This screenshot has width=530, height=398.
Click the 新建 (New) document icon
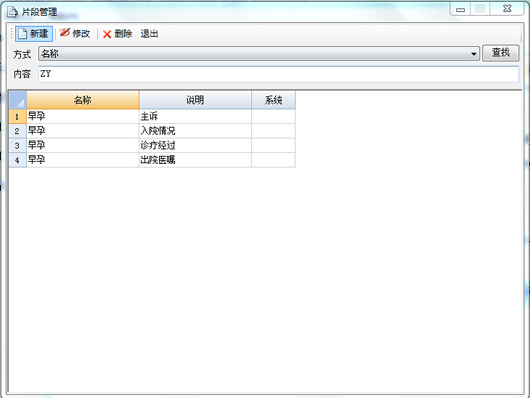(22, 34)
